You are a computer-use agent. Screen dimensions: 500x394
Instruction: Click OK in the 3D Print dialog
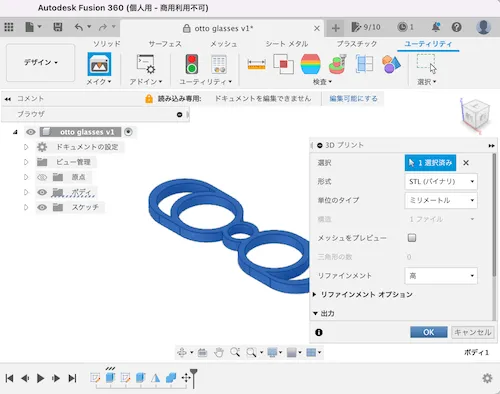pos(429,332)
